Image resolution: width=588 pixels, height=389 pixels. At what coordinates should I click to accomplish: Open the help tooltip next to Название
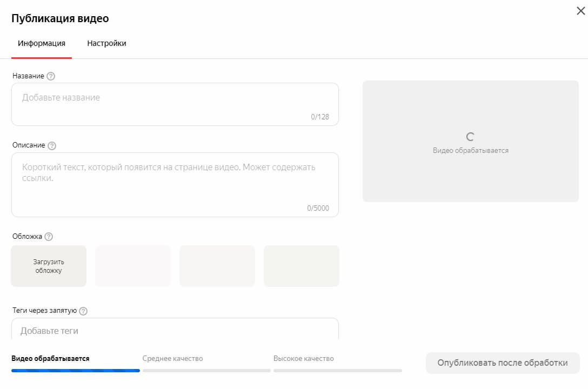pos(50,76)
